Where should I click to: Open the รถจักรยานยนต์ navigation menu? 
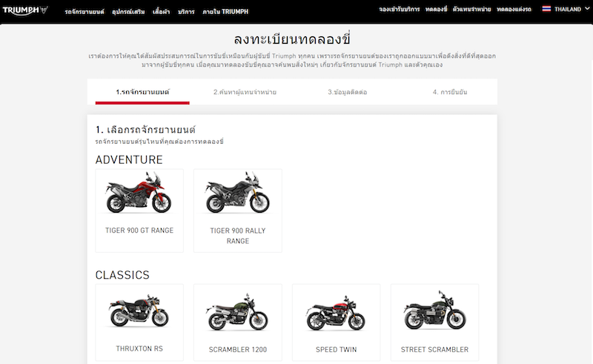pyautogui.click(x=85, y=12)
